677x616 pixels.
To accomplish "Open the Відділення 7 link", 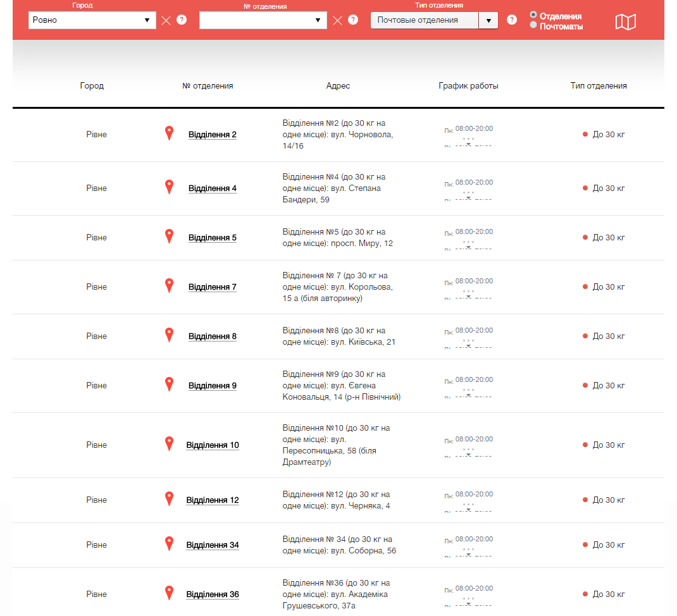I will click(213, 287).
